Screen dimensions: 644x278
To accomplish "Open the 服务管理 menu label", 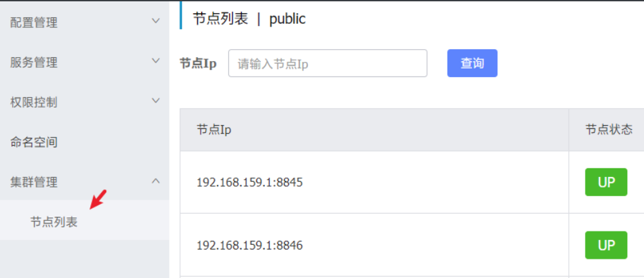I will tap(34, 63).
